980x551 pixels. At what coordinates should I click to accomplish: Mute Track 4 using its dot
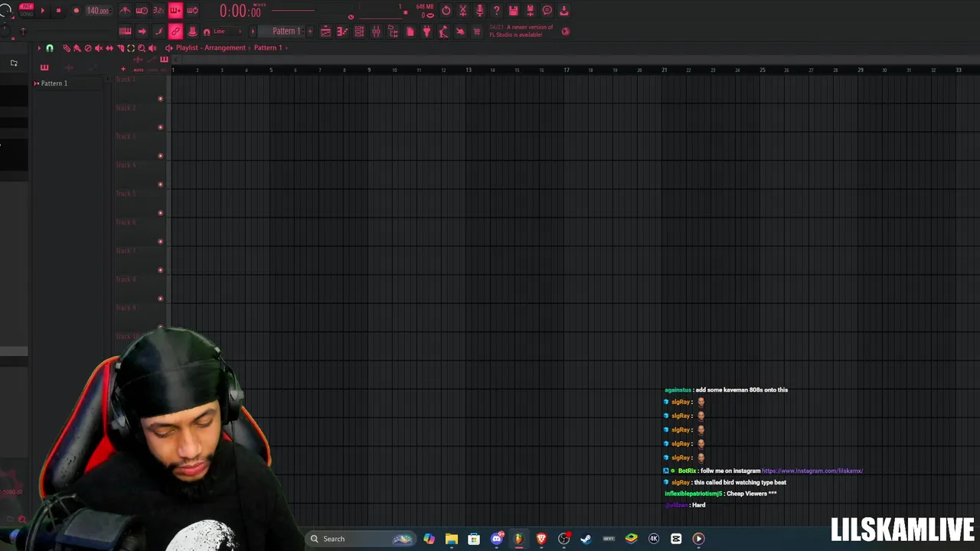click(x=160, y=184)
